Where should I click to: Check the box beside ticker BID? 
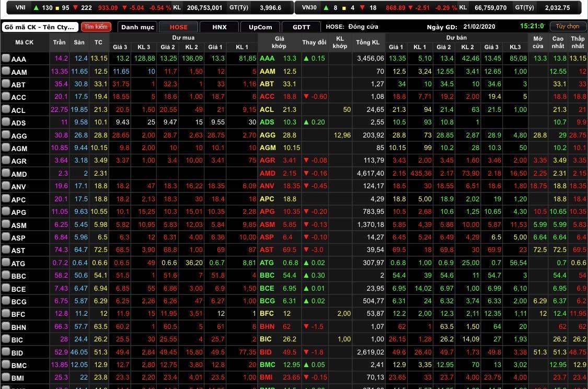pos(6,352)
